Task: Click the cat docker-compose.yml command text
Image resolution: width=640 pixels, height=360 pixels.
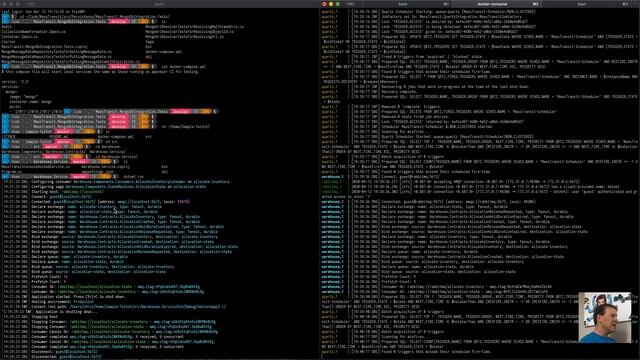Action: click(183, 67)
